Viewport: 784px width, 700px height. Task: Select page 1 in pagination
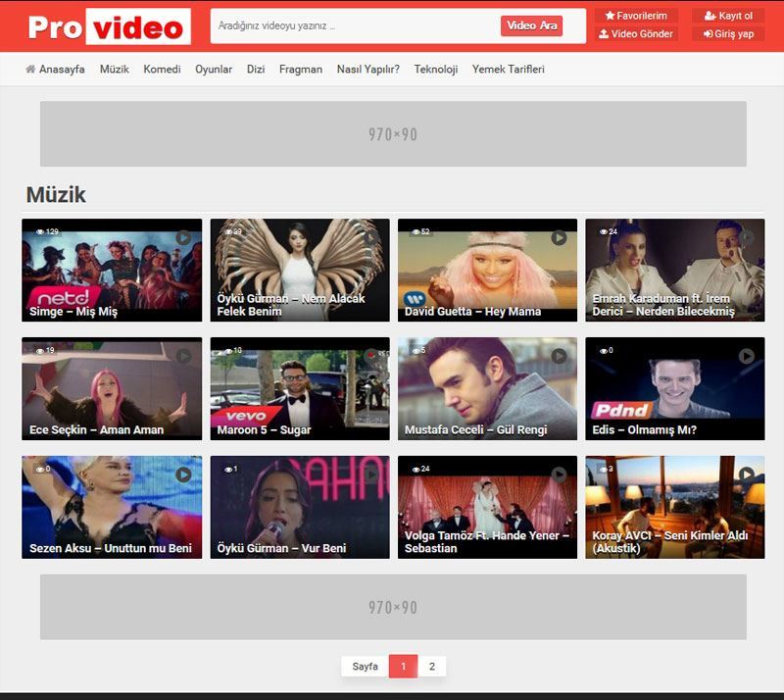click(404, 667)
